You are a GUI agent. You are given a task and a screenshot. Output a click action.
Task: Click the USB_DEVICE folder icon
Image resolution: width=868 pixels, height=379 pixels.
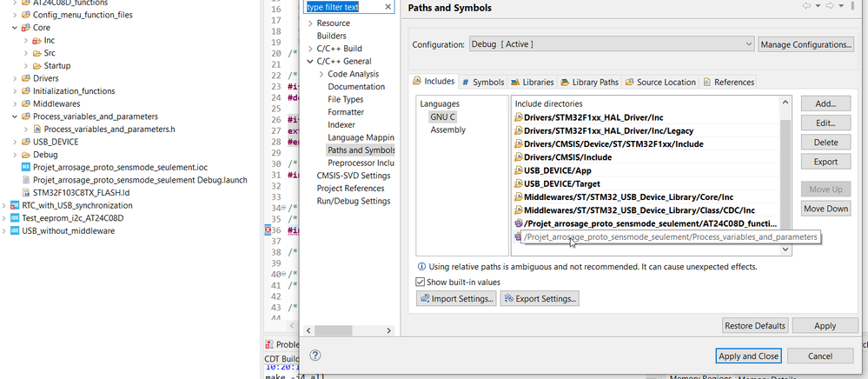pyautogui.click(x=26, y=142)
